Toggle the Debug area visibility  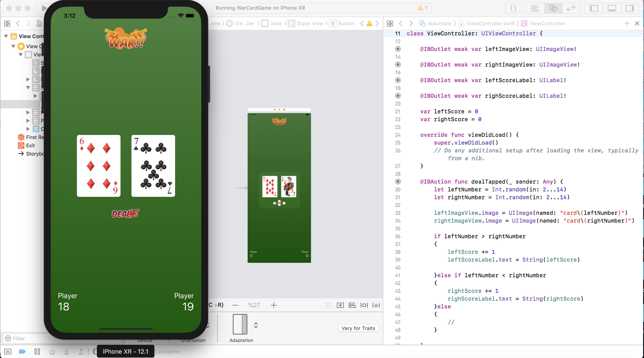coord(612,8)
